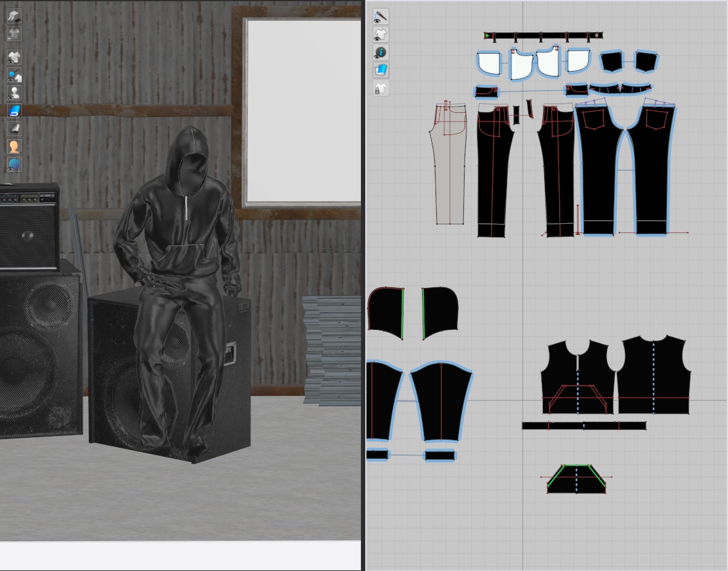Image resolution: width=728 pixels, height=571 pixels.
Task: Click the guitar amplifier on the left
Action: (x=29, y=226)
